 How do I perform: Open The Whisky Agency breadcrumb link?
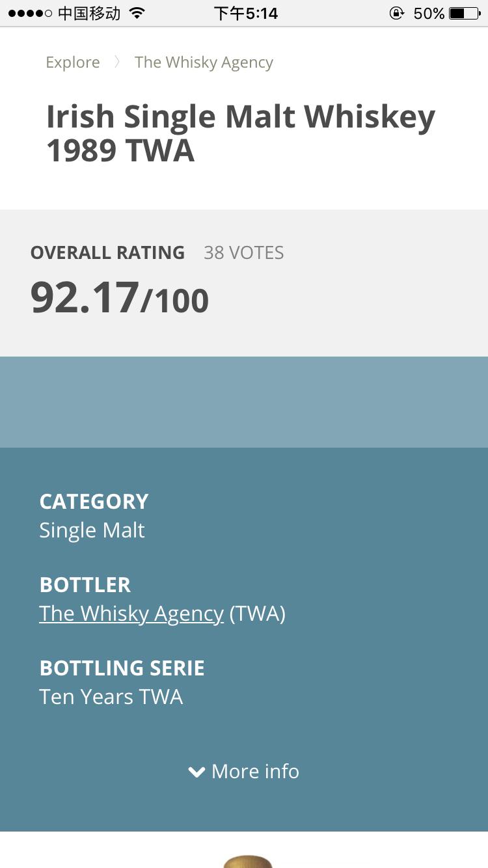pyautogui.click(x=204, y=62)
